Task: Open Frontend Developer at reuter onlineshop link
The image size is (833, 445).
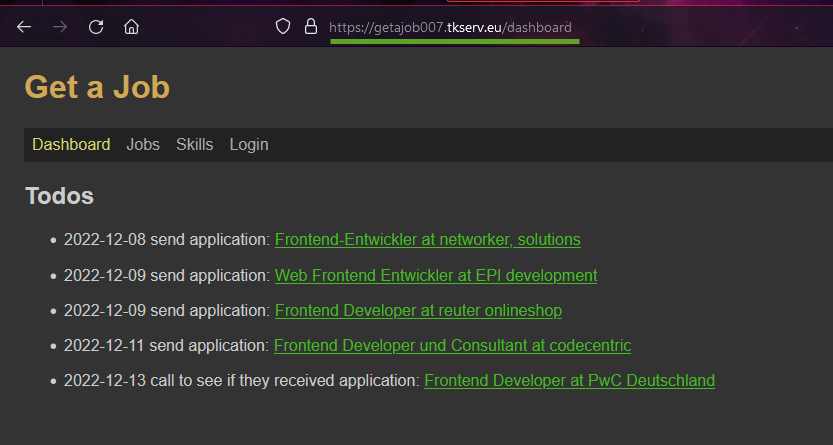Action: pos(418,311)
